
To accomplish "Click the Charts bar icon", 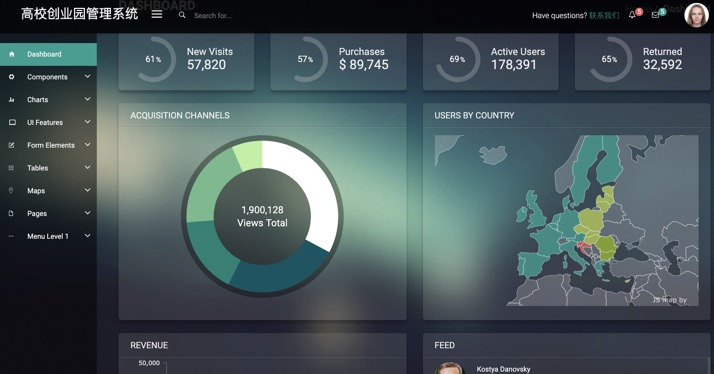I will tap(12, 100).
